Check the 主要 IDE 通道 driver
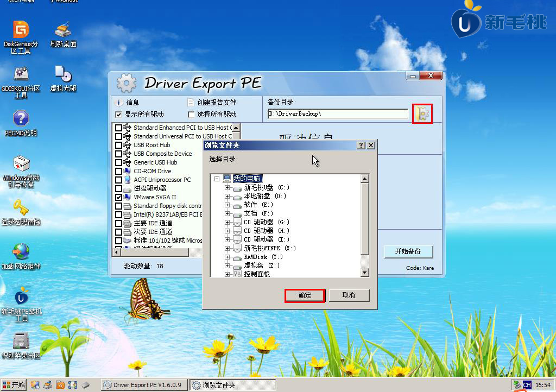 click(118, 223)
